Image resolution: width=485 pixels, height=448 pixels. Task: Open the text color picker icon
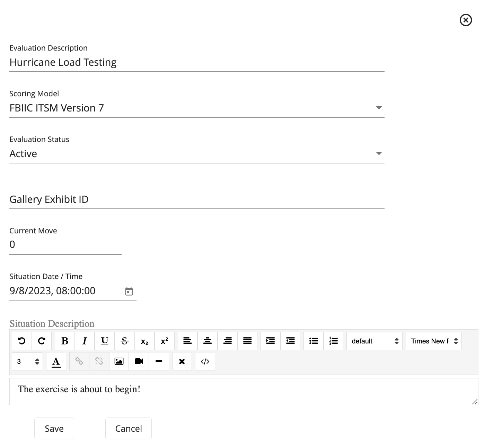point(56,361)
